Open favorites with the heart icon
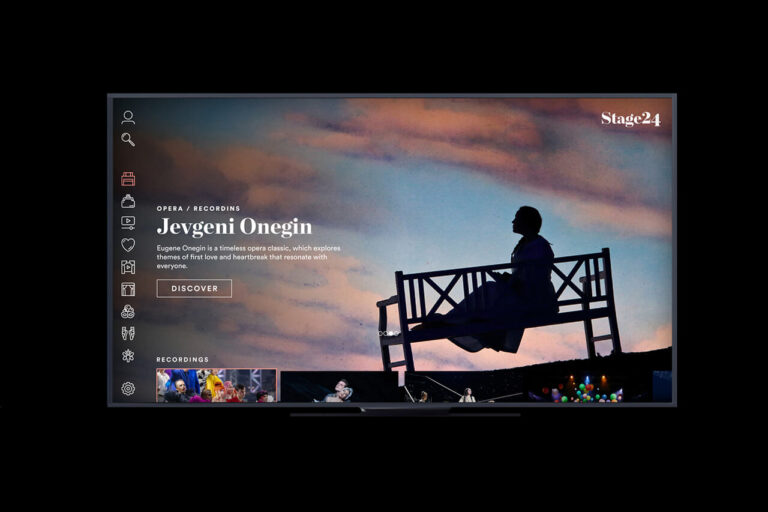 pyautogui.click(x=128, y=245)
